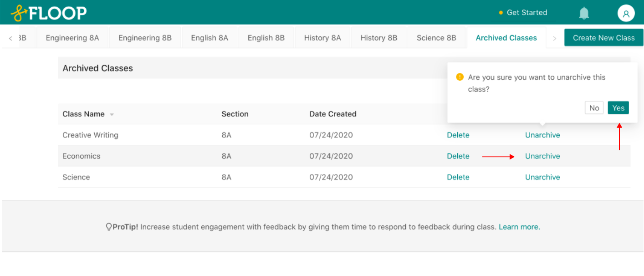
Task: Delete the Science class
Action: point(458,177)
